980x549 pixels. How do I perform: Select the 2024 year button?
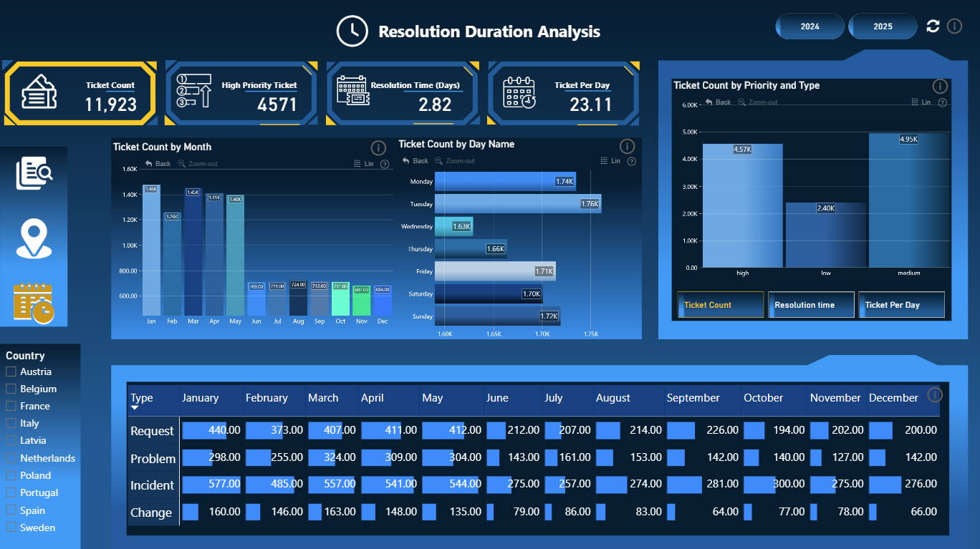pyautogui.click(x=810, y=26)
